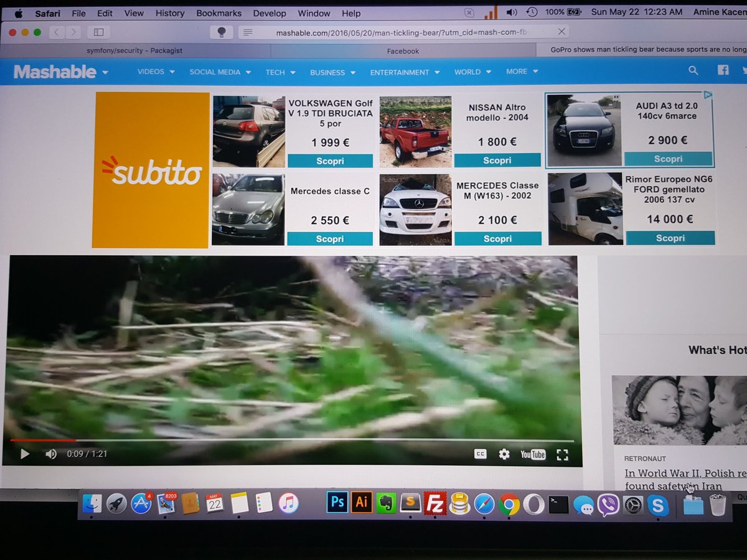
Task: Open the video settings gear
Action: (504, 454)
